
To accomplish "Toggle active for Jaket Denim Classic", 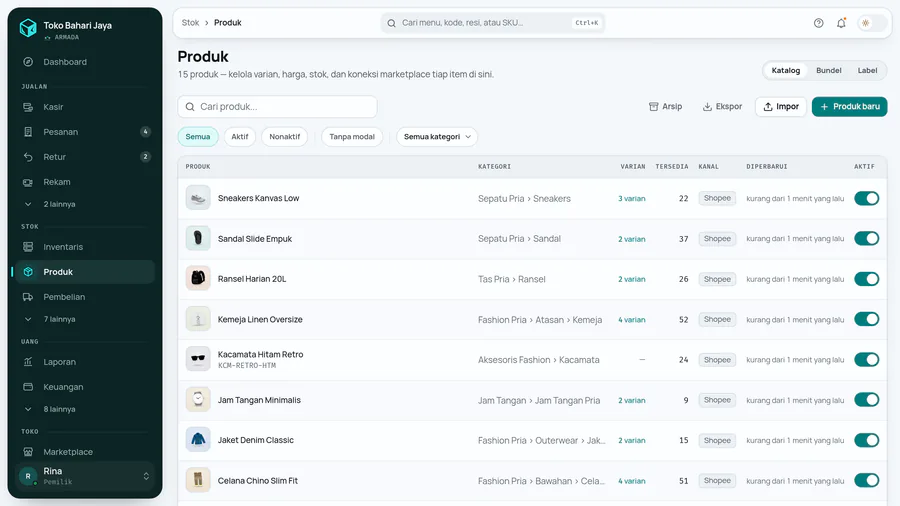I will (x=866, y=440).
